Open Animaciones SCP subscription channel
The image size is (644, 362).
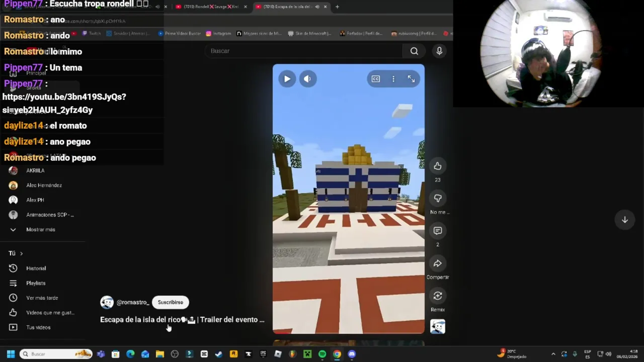tap(50, 215)
